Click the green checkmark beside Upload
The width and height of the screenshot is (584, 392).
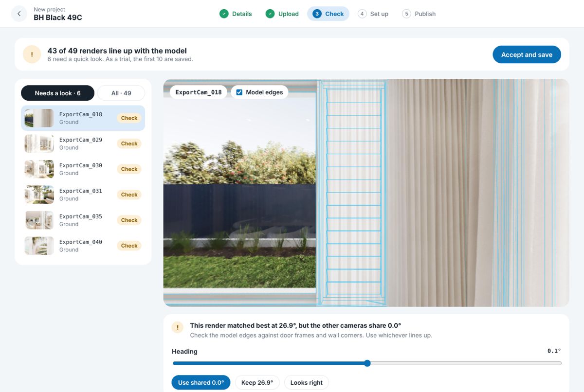click(x=270, y=14)
